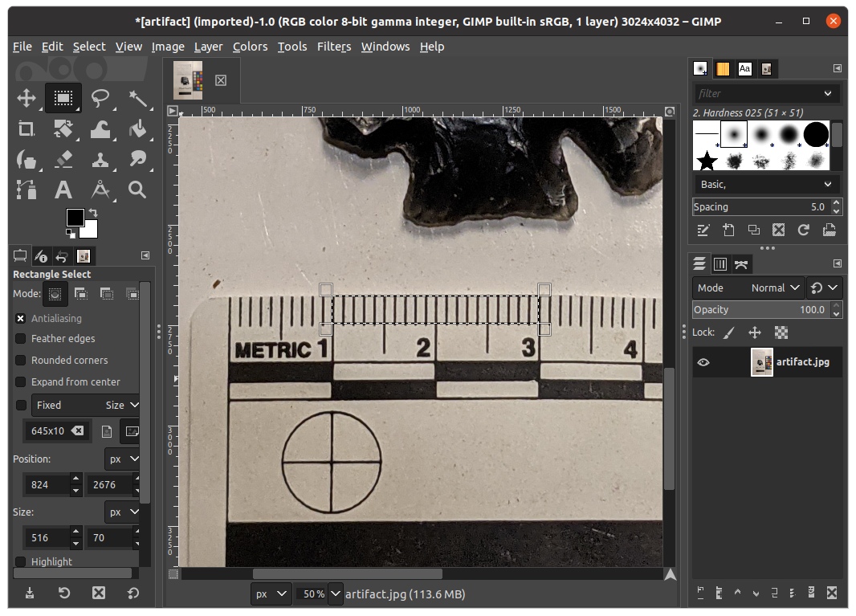Reset tool options to default values

pos(133,593)
